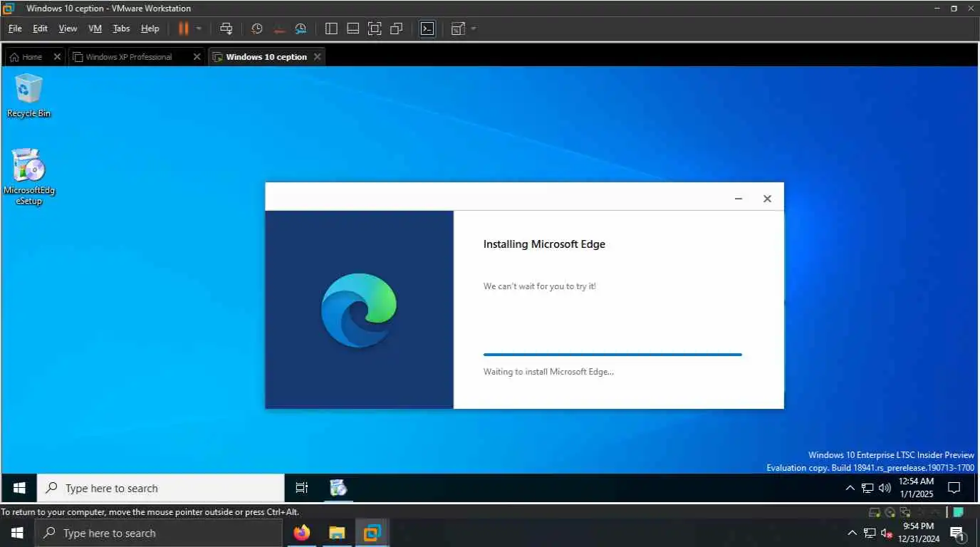Open the host Windows Start menu
Screen dimensions: 980x547
coord(17,533)
